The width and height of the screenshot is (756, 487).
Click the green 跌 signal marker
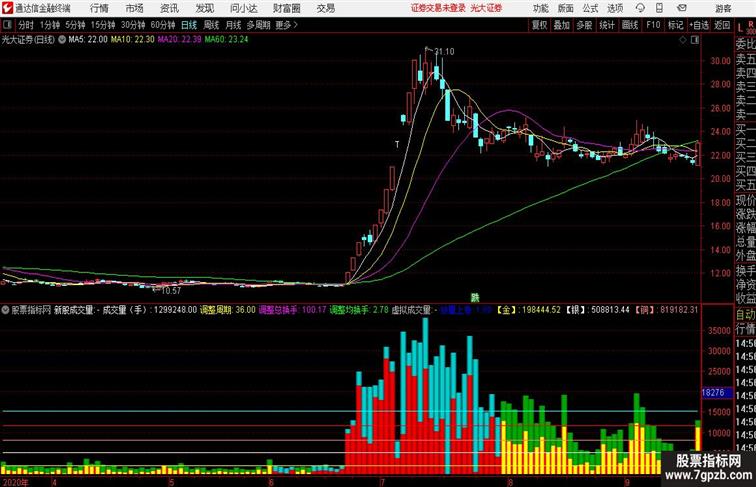pyautogui.click(x=475, y=298)
